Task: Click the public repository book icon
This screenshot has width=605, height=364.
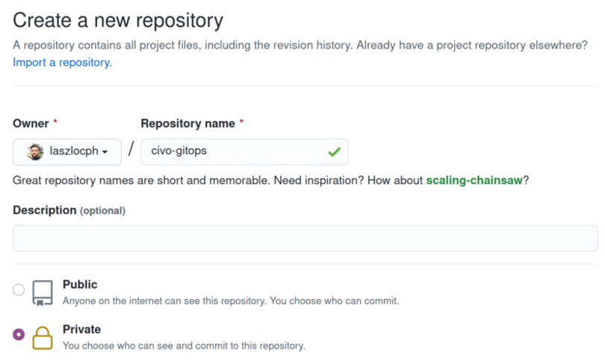Action: [x=43, y=293]
